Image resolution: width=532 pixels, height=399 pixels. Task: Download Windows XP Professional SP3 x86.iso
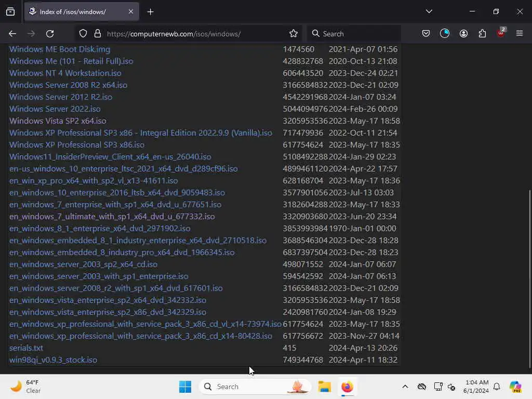pyautogui.click(x=77, y=145)
